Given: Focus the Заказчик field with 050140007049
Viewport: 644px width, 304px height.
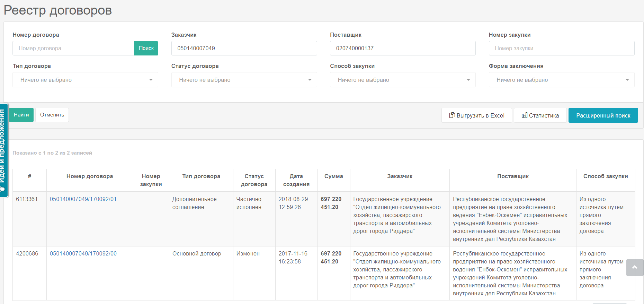Looking at the screenshot, I should (x=244, y=48).
